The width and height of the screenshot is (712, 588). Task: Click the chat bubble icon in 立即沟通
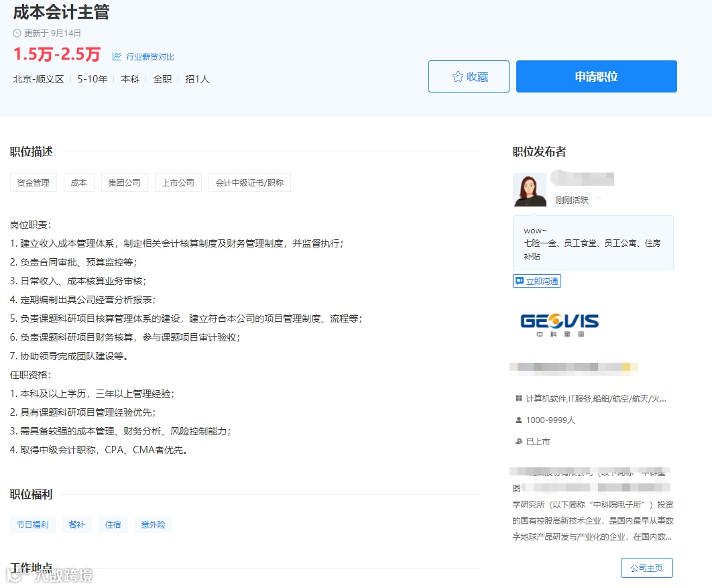(x=520, y=281)
